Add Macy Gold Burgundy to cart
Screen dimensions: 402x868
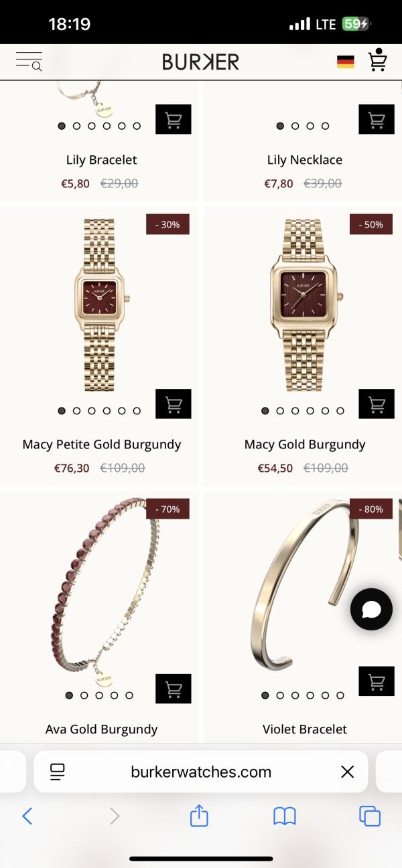pyautogui.click(x=377, y=404)
